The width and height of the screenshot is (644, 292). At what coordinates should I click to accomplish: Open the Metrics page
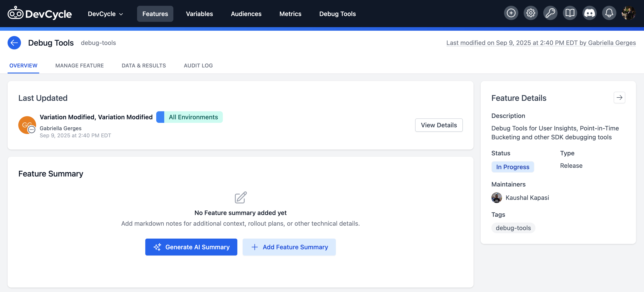click(x=290, y=14)
